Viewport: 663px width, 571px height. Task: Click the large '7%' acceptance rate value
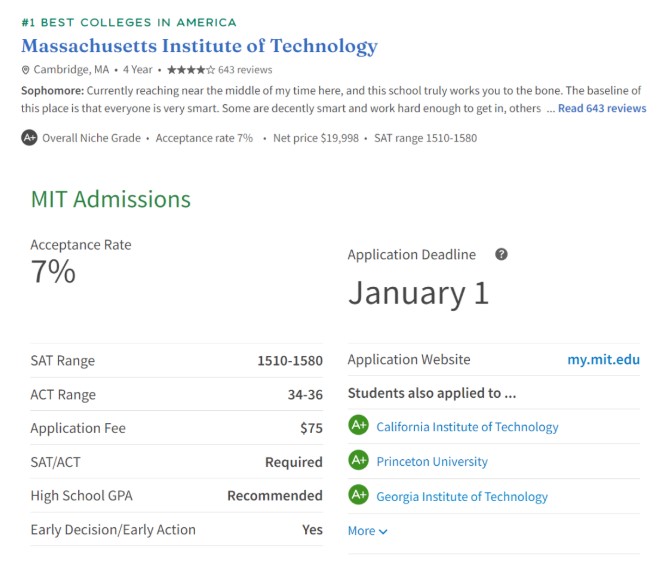53,271
